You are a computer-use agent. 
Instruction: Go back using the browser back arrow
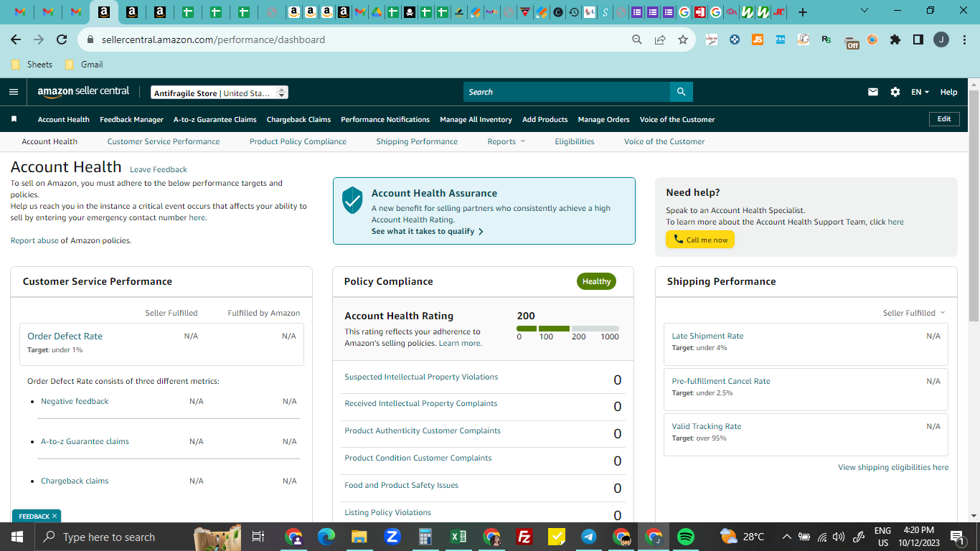(x=16, y=40)
